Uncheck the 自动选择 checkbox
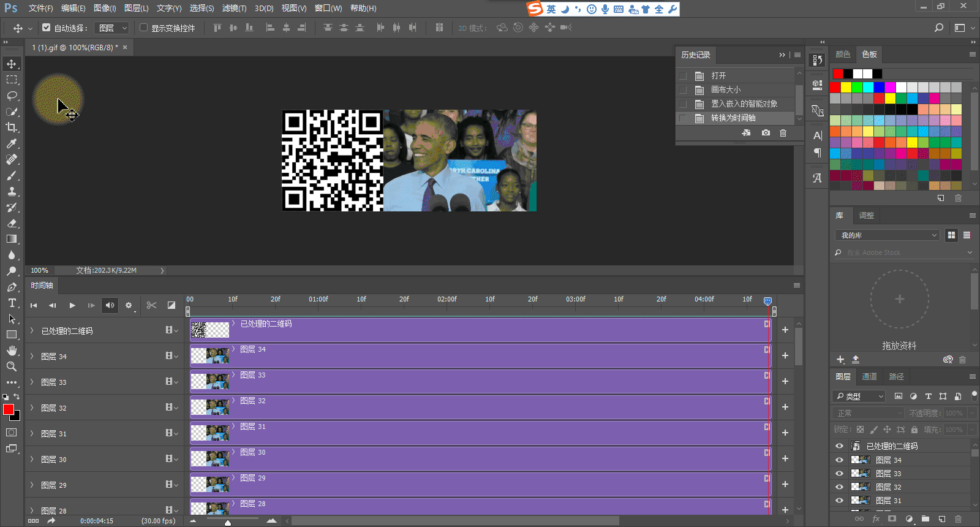 [47, 28]
